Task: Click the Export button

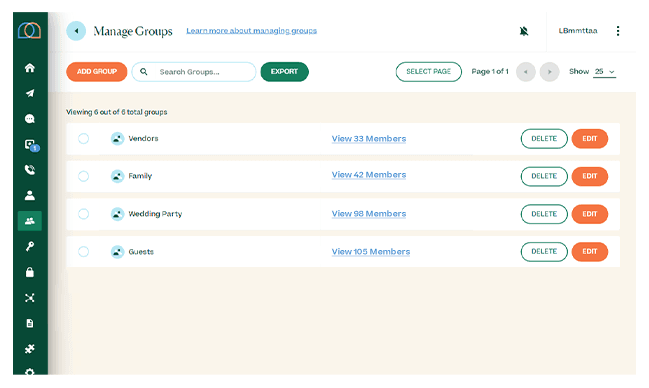Action: [284, 72]
